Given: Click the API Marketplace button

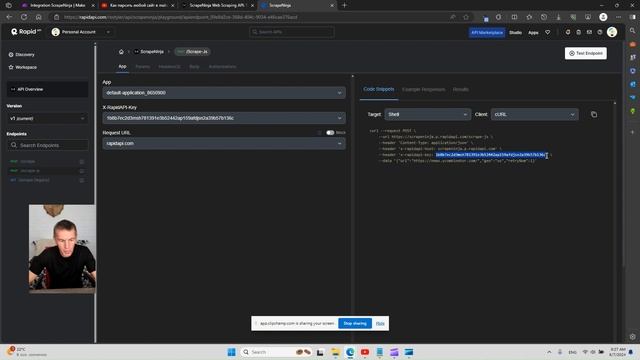Looking at the screenshot, I should pos(487,32).
